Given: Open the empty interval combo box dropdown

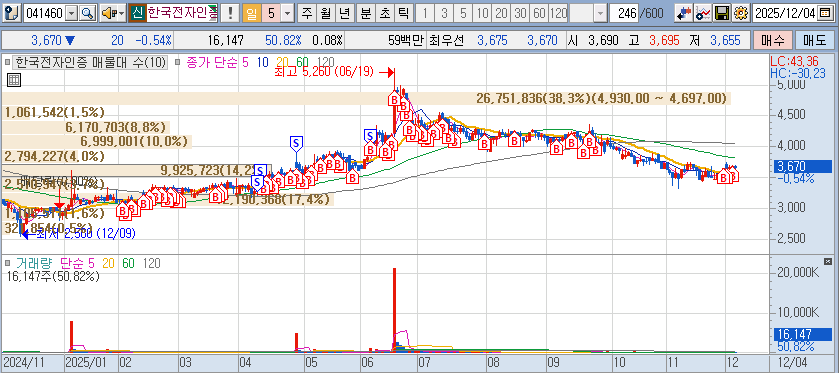Looking at the screenshot, I should [x=600, y=13].
